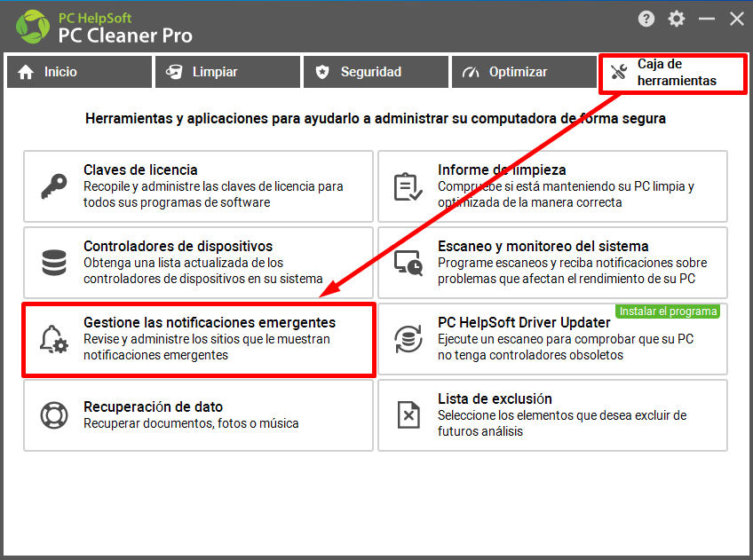Viewport: 753px width, 560px height.
Task: Close the PC Cleaner Pro window
Action: pos(737,20)
